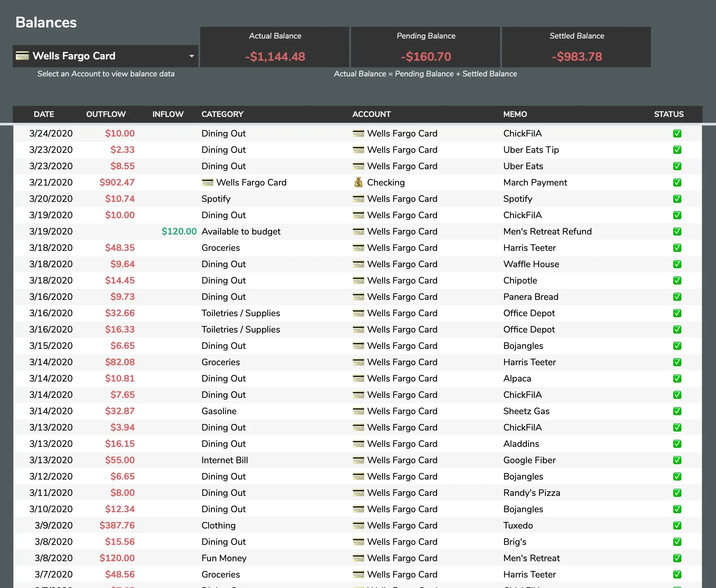Click the March Payment memo
This screenshot has height=588, width=716.
tap(535, 183)
